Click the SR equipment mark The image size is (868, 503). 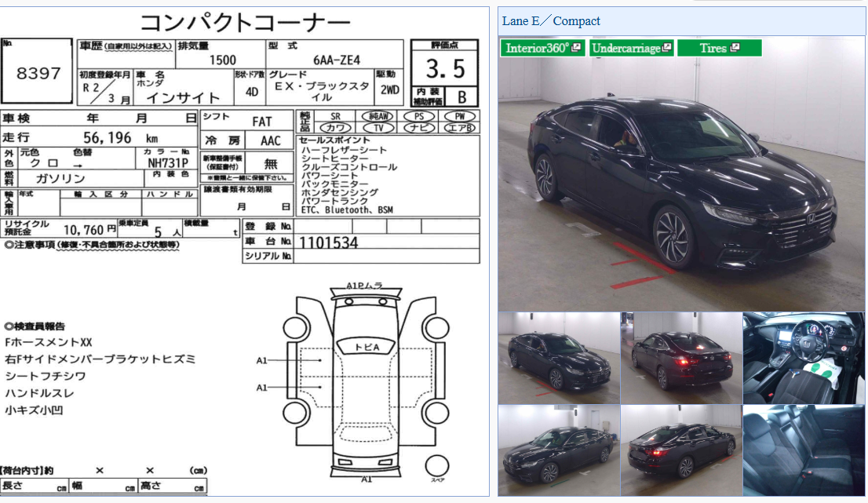(335, 116)
